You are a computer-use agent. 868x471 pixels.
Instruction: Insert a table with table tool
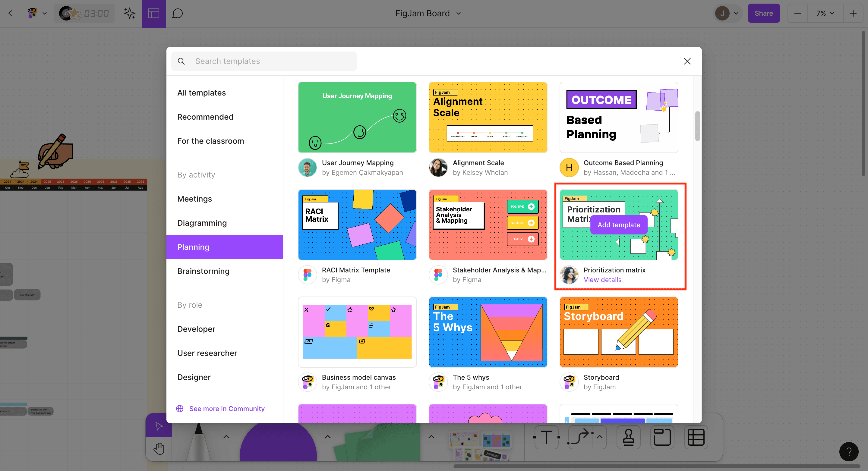(696, 437)
